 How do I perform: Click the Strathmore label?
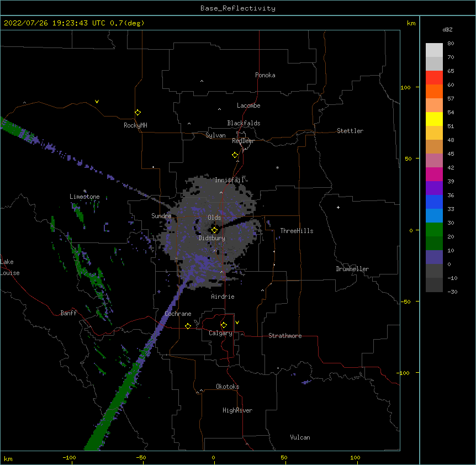pyautogui.click(x=285, y=336)
